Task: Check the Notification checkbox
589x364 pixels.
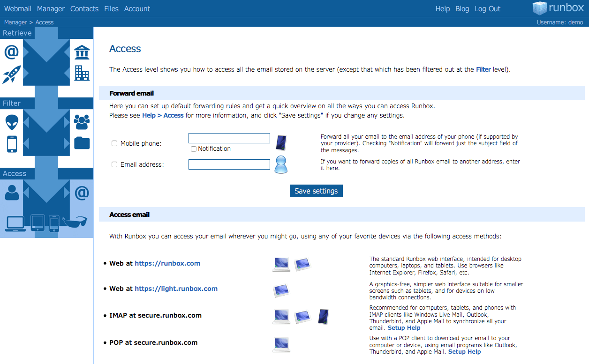Action: tap(194, 149)
